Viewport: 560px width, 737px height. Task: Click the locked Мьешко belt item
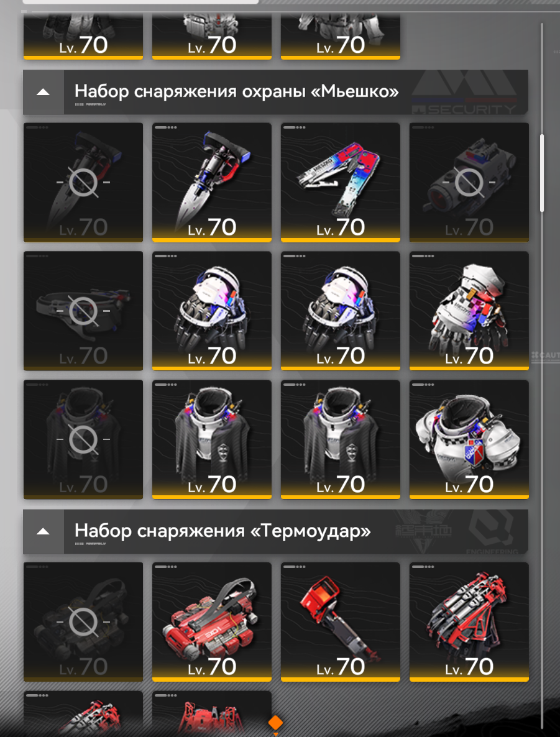coord(83,311)
